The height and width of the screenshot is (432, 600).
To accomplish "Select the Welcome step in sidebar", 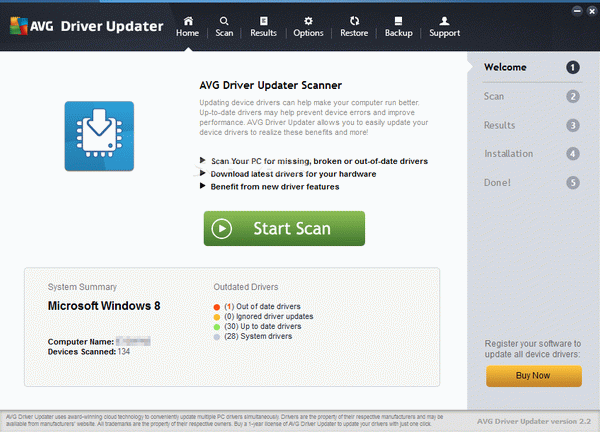I will pyautogui.click(x=505, y=67).
